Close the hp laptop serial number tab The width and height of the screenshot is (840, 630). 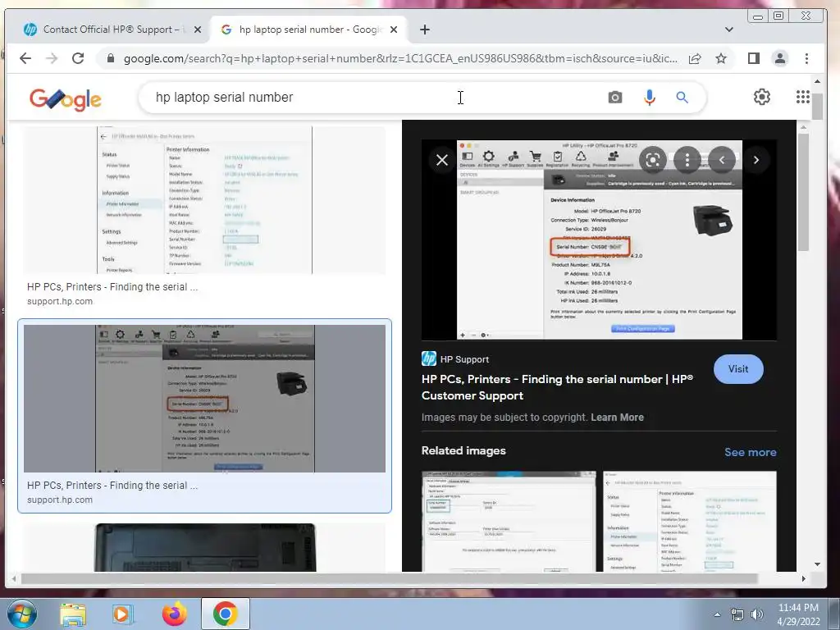(x=394, y=30)
